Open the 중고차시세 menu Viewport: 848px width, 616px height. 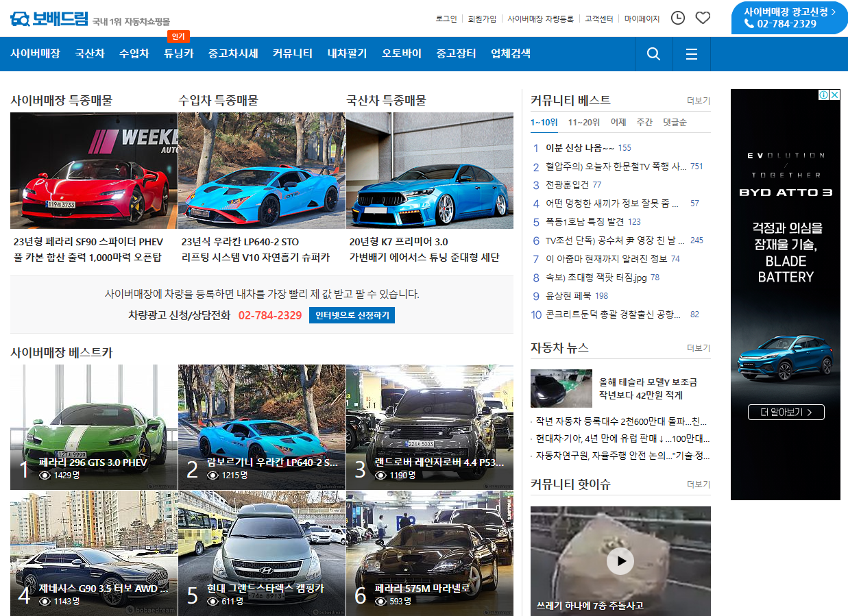(232, 53)
